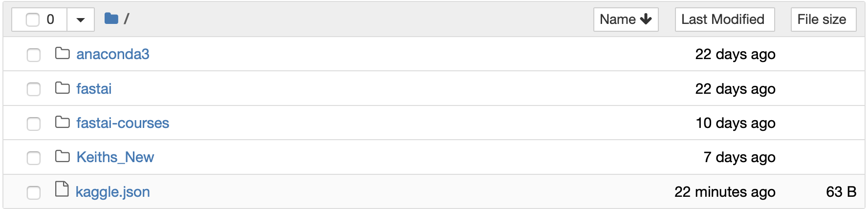Open the kaggle.json file link
This screenshot has height=209, width=868.
[112, 192]
